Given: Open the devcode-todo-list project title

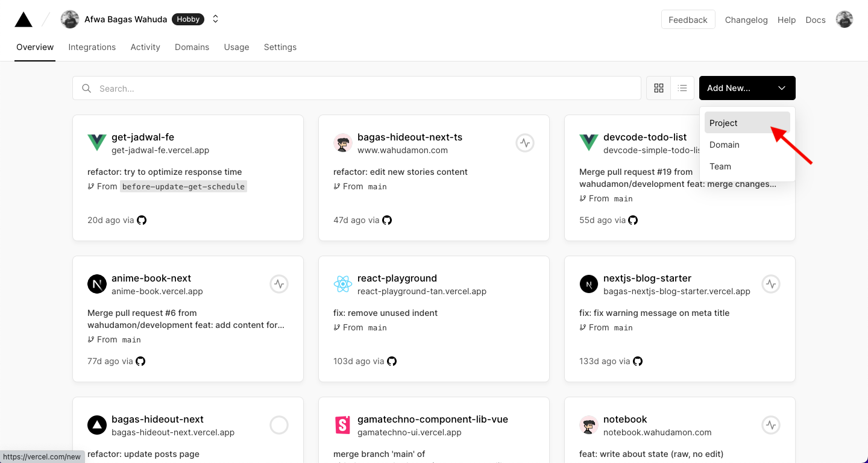Looking at the screenshot, I should click(645, 137).
